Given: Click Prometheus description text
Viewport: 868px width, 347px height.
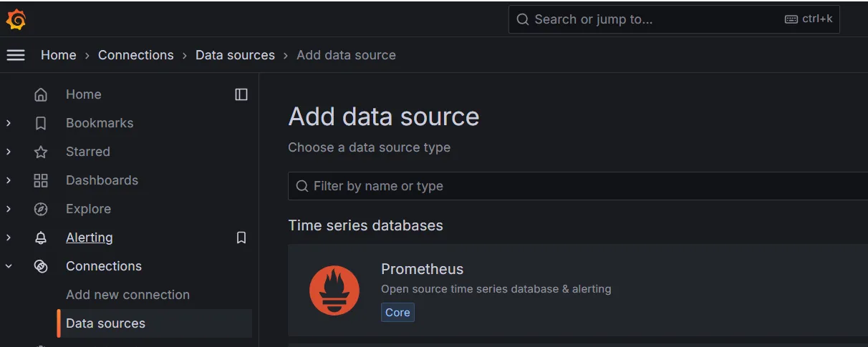Looking at the screenshot, I should (x=496, y=289).
